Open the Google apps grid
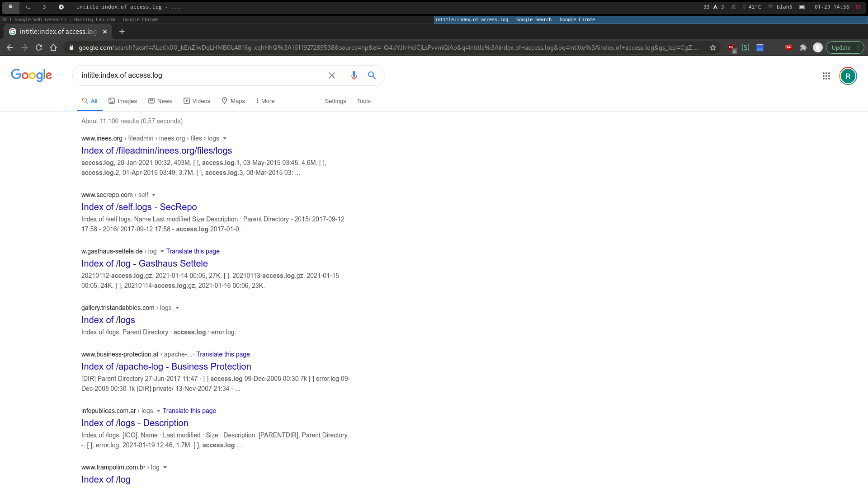This screenshot has height=488, width=868. pyautogui.click(x=826, y=76)
